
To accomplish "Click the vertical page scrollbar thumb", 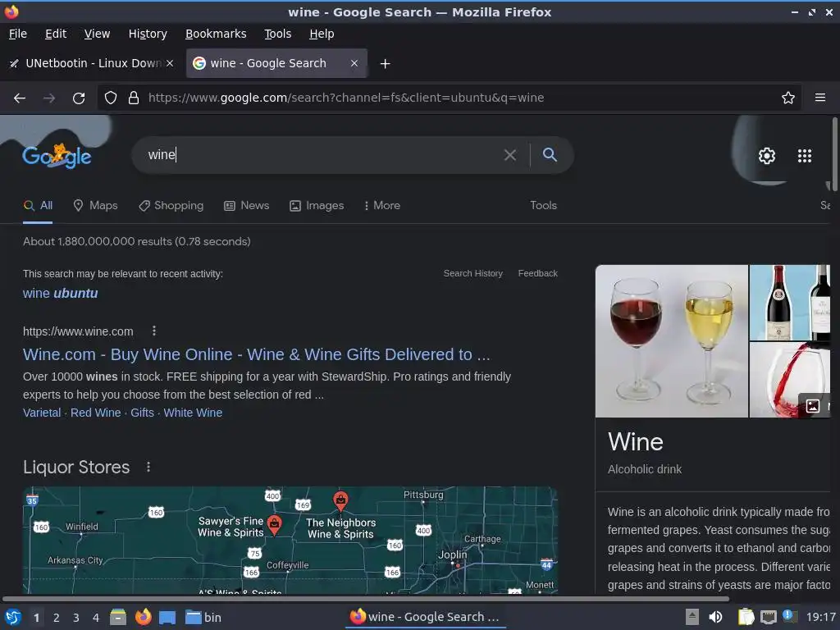I will tap(834, 153).
